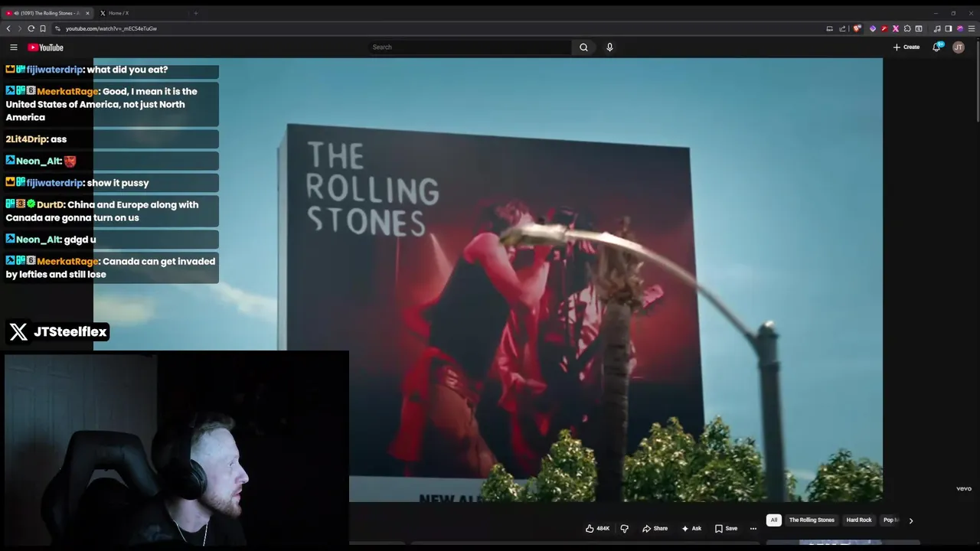
Task: Go forward with the browser forward arrow
Action: [20, 28]
